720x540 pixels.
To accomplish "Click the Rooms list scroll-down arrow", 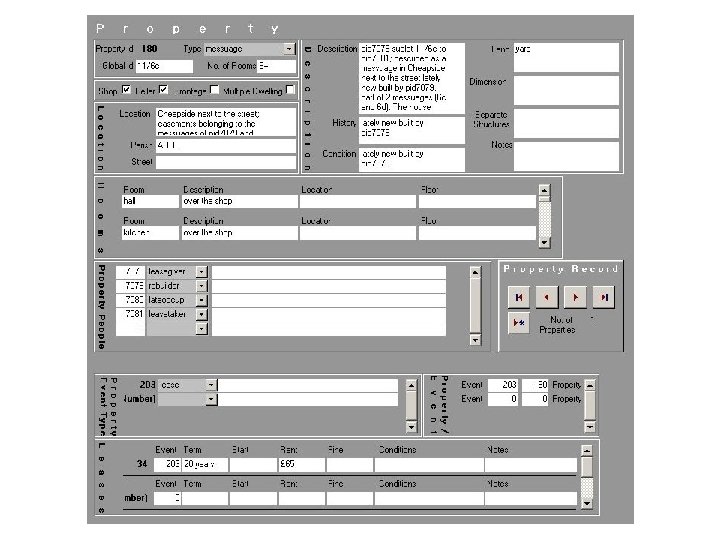I will [x=544, y=242].
